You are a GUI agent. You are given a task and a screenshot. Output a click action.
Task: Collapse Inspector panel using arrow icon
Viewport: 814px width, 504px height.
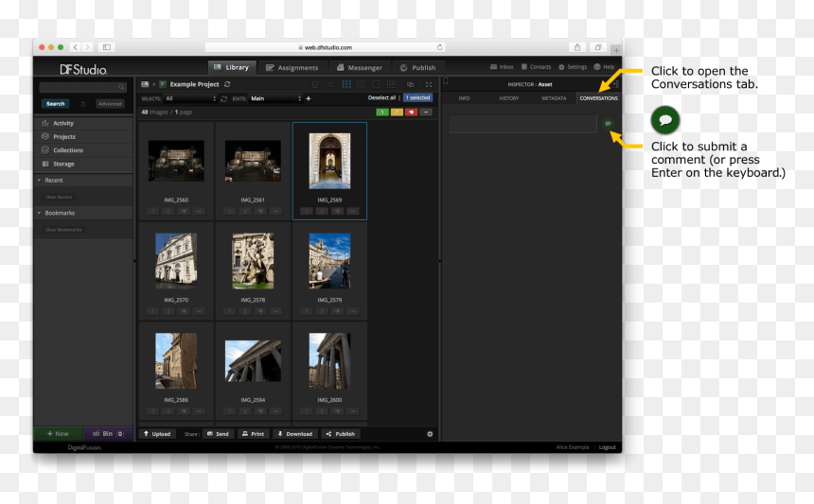click(615, 84)
